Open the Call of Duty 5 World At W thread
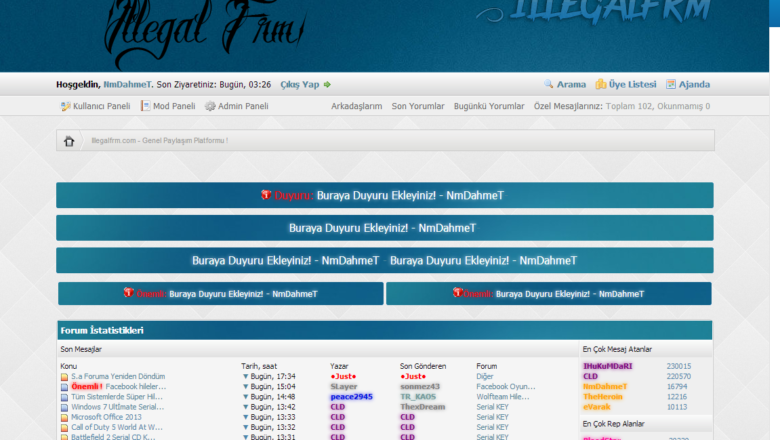This screenshot has height=440, width=780. (x=117, y=427)
